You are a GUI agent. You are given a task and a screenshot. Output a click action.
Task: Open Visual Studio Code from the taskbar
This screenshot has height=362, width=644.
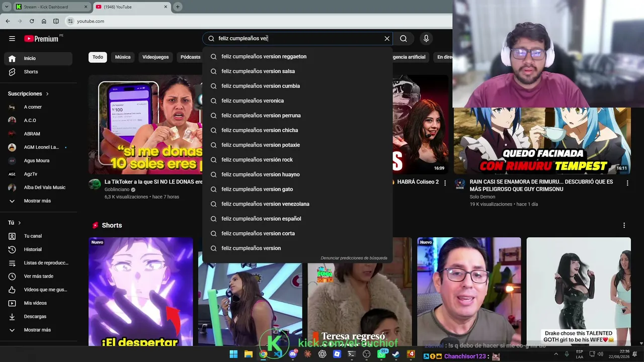pos(278,354)
